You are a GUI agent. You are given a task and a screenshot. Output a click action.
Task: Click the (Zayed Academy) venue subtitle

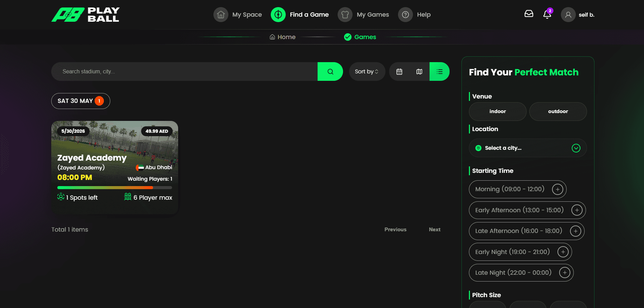[81, 167]
